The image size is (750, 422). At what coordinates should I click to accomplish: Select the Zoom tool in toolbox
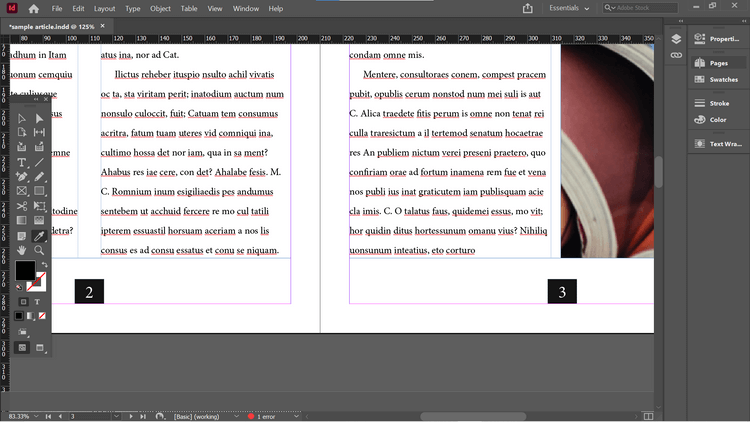point(39,250)
